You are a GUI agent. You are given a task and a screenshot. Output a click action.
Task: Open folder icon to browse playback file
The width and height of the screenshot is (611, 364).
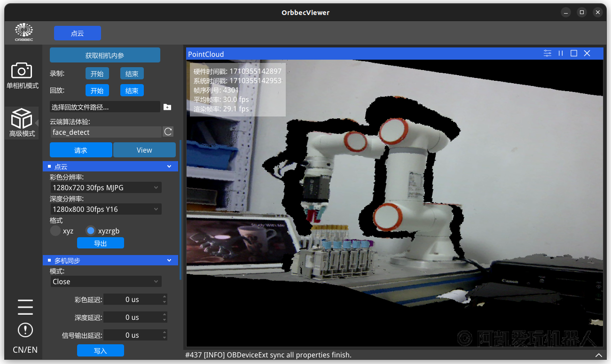click(167, 107)
